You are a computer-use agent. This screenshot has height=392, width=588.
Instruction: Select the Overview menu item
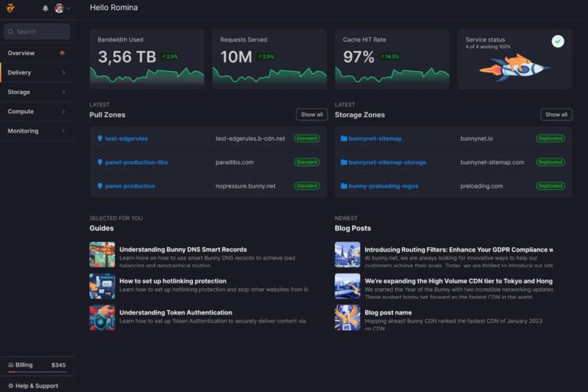(x=37, y=53)
